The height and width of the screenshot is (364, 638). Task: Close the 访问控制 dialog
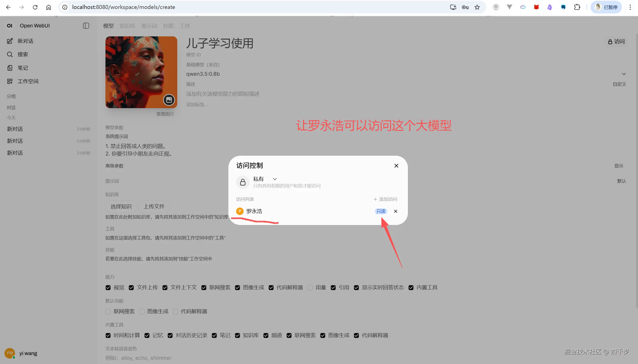pos(396,165)
